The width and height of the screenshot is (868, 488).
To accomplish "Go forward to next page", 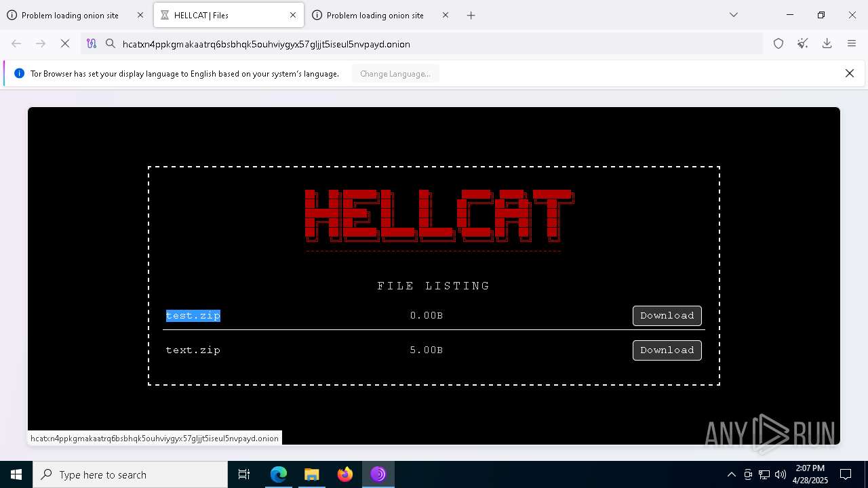I will click(x=41, y=44).
